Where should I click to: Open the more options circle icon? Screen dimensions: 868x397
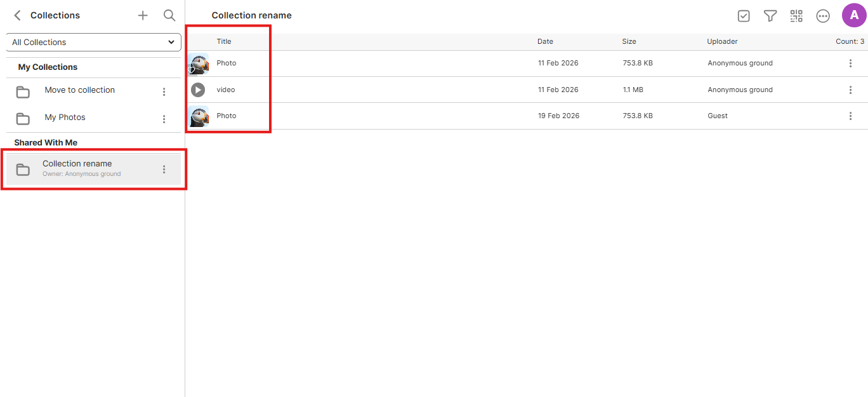pos(823,16)
